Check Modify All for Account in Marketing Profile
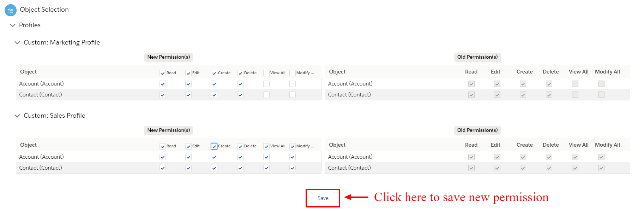Viewport: 644px width, 211px height. tap(293, 84)
